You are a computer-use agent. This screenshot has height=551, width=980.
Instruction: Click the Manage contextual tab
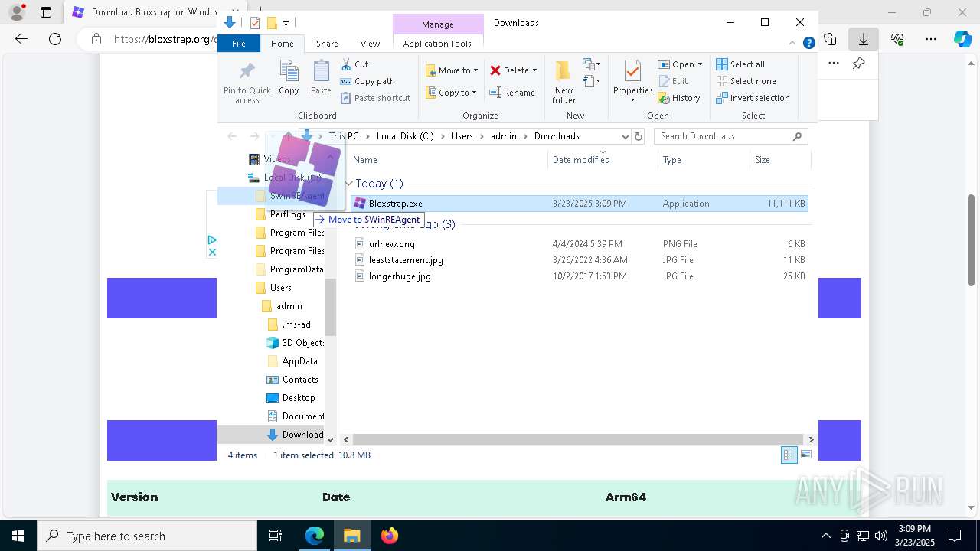[x=437, y=24]
